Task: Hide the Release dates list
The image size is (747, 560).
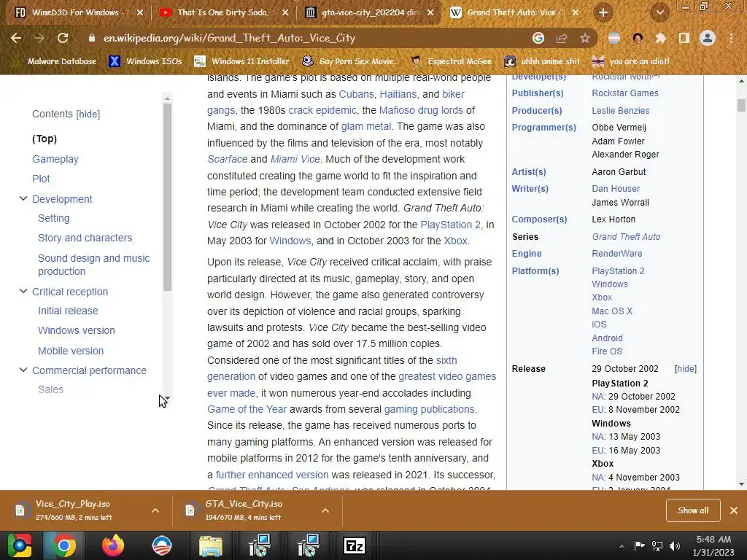Action: point(686,369)
